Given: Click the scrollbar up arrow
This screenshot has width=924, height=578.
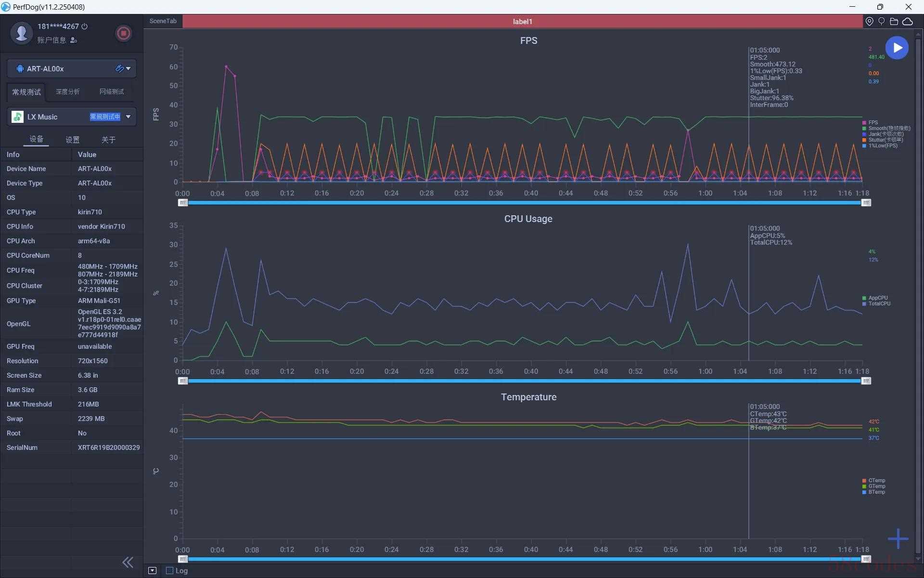Looking at the screenshot, I should coord(918,34).
